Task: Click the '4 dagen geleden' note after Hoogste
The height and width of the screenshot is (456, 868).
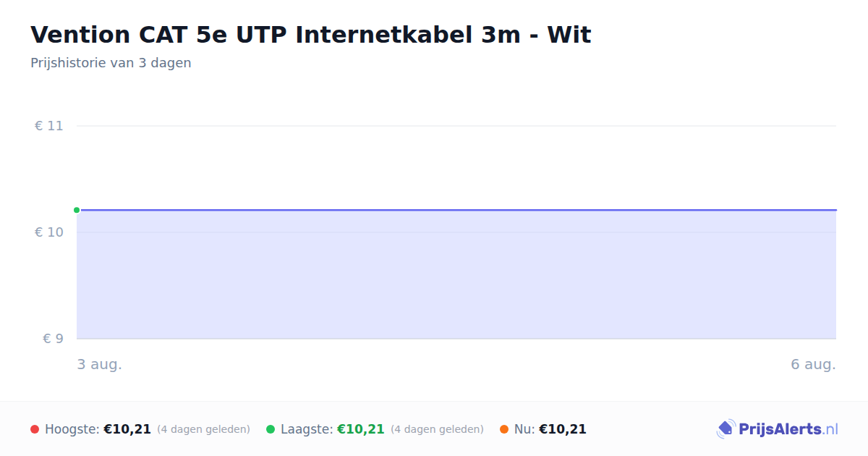Action: tap(203, 429)
